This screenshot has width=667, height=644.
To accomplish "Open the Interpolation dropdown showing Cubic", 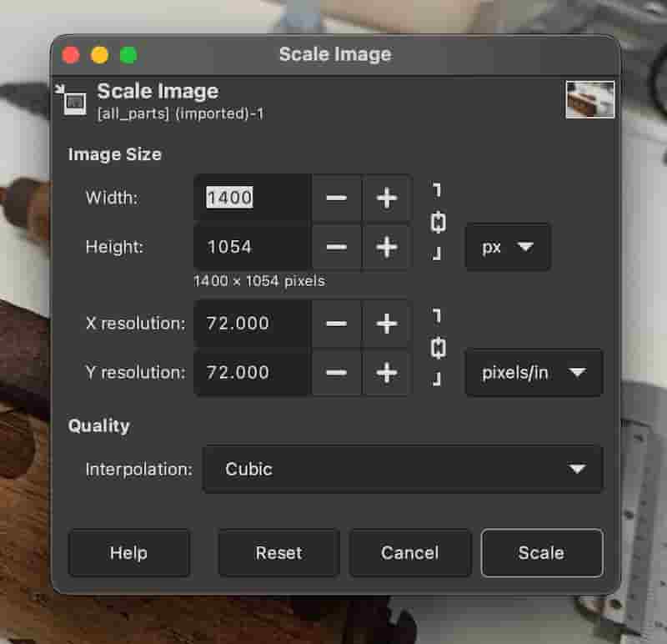I will tap(403, 470).
